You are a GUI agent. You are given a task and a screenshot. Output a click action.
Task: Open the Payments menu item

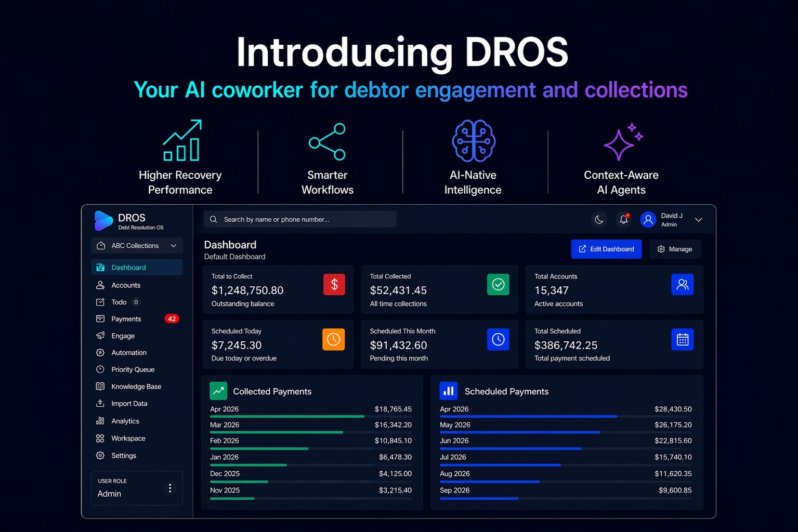126,319
